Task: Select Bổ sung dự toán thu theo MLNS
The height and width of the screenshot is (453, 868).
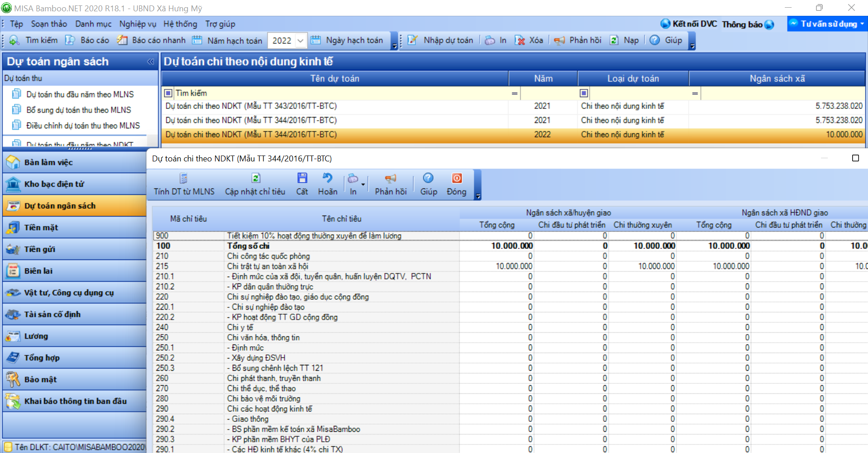Action: point(79,110)
